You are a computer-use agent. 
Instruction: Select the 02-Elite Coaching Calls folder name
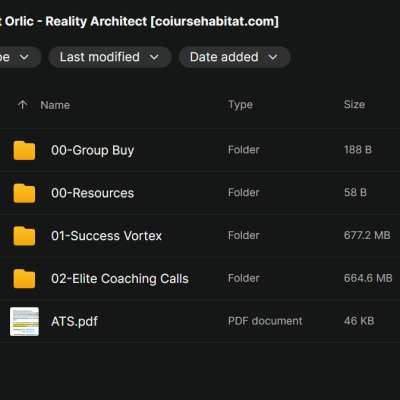[120, 279]
